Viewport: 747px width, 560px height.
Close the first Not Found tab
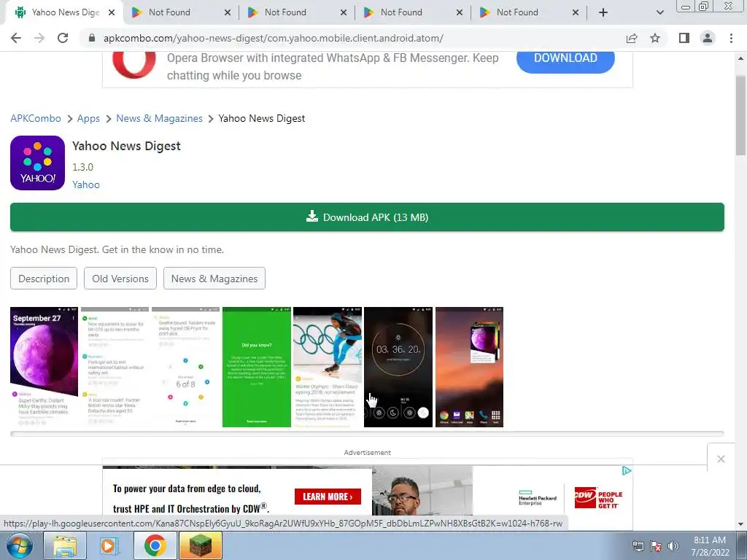pos(228,12)
